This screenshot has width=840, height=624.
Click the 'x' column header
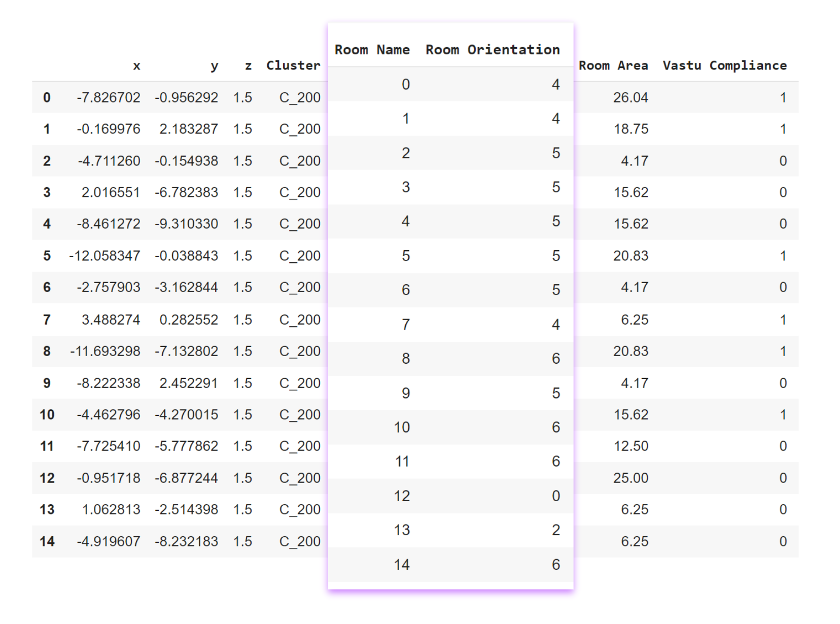136,66
